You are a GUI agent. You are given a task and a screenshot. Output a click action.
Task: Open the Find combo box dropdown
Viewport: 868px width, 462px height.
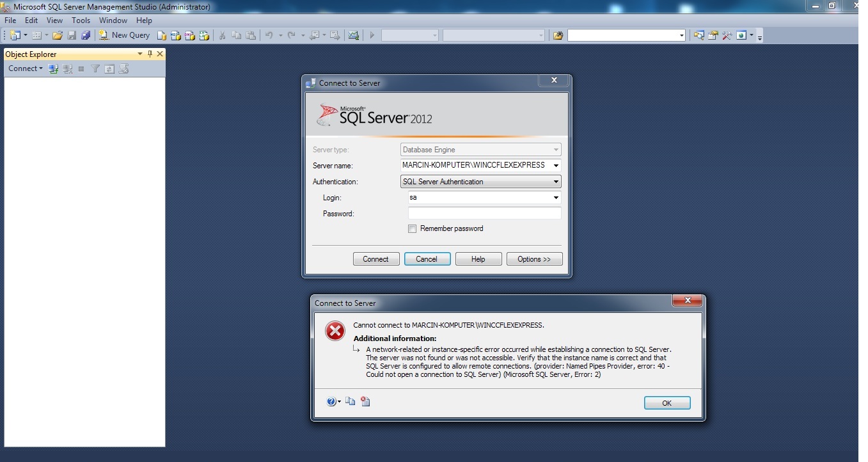pyautogui.click(x=682, y=35)
